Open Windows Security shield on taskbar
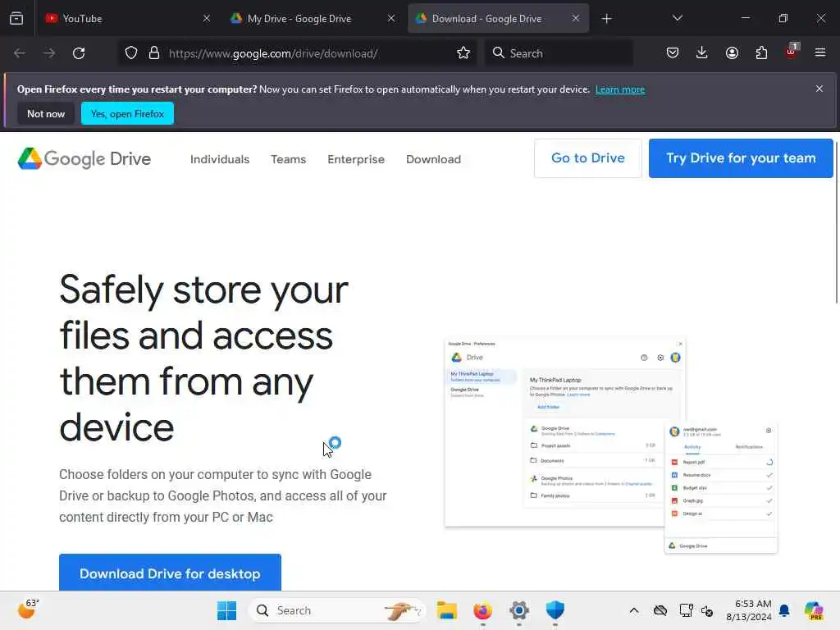The width and height of the screenshot is (840, 630). pyautogui.click(x=555, y=610)
